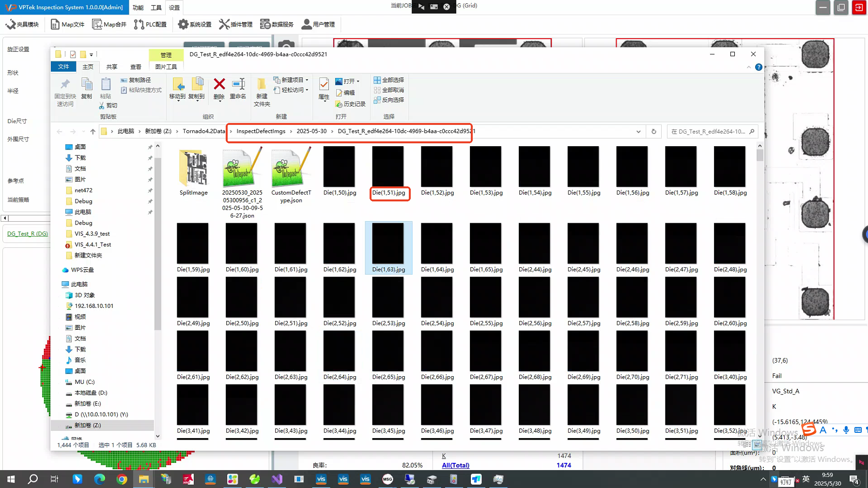Switch to the 主页 ribbon tab
The height and width of the screenshot is (488, 868).
88,67
